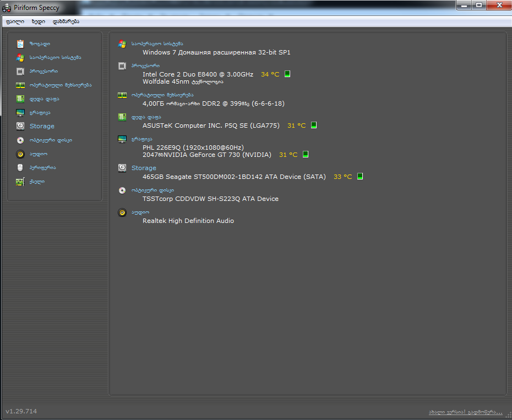Open the Storage heading link in the summary panel

[x=144, y=168]
